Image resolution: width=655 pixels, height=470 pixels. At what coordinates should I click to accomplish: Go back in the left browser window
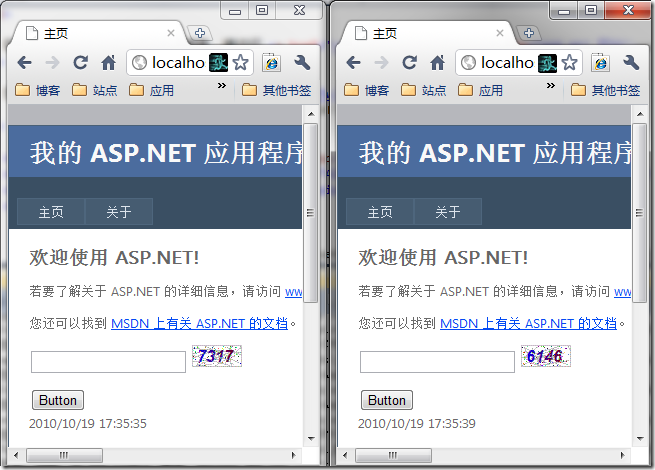(25, 63)
